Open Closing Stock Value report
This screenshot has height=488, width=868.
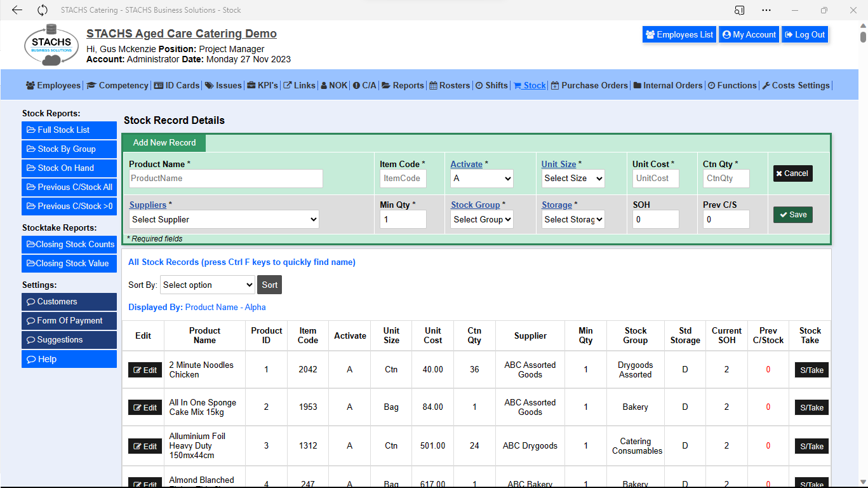tap(69, 264)
